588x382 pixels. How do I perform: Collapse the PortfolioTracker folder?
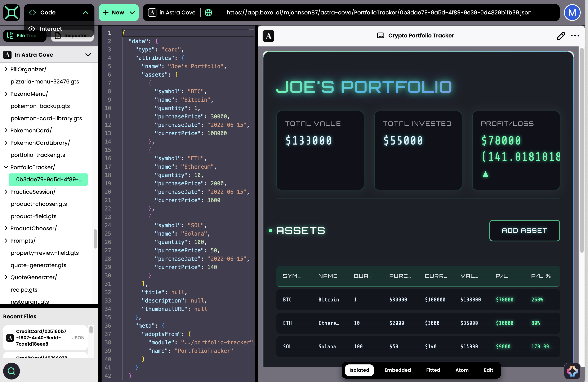[x=6, y=167]
